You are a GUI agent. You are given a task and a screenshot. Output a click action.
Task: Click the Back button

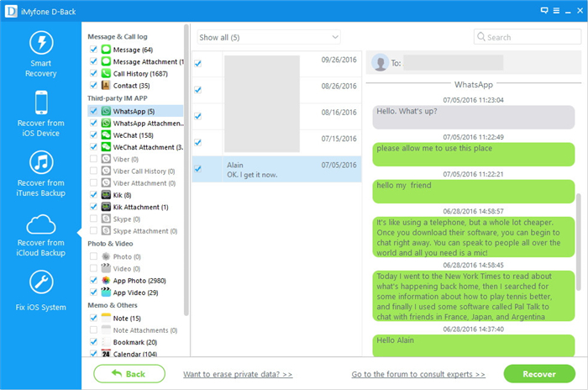coord(129,373)
